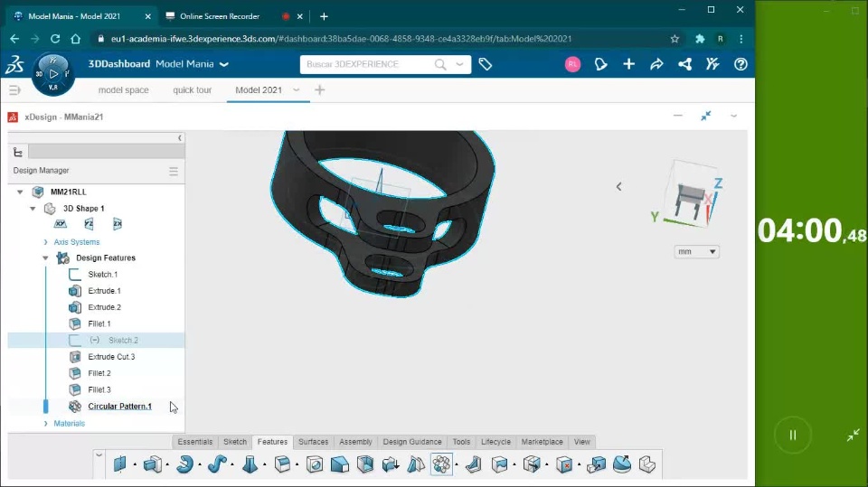Expand the action bar collapse chevron
The height and width of the screenshot is (487, 868).
tap(99, 455)
